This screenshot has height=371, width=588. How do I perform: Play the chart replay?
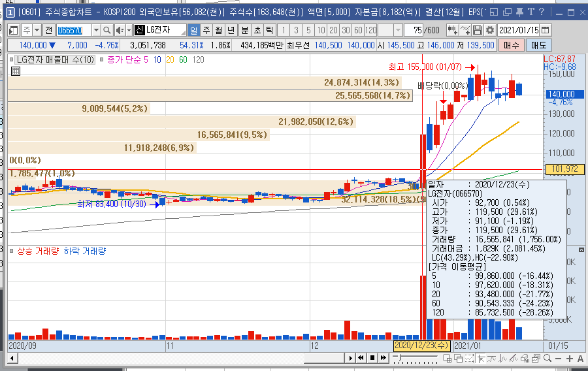[x=350, y=358]
